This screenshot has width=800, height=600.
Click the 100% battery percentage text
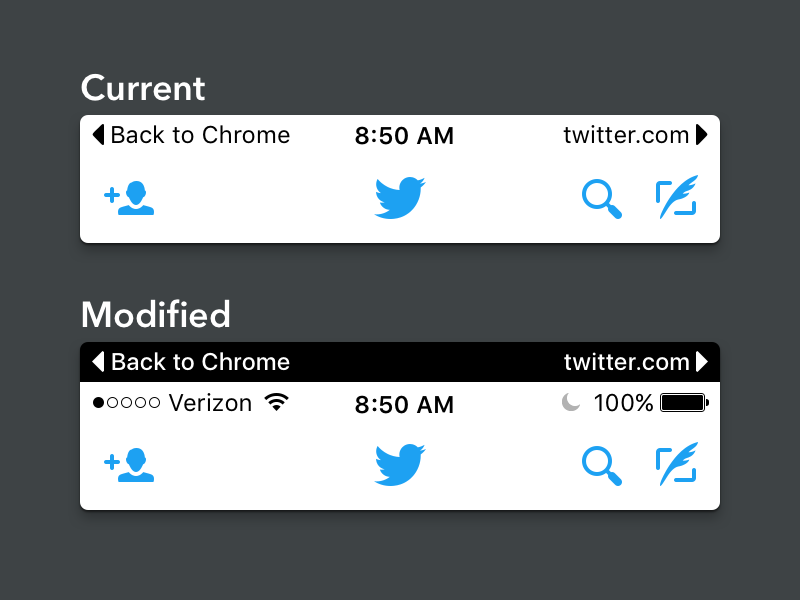[623, 403]
